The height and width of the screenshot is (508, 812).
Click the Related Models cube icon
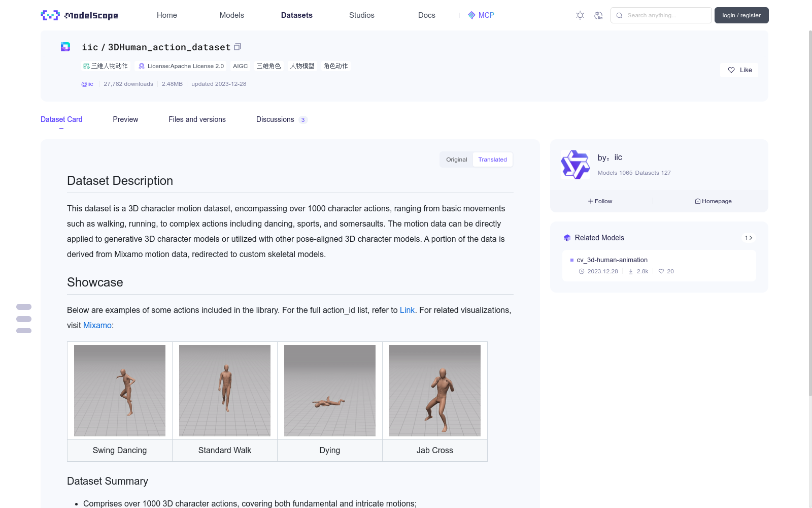pos(567,238)
